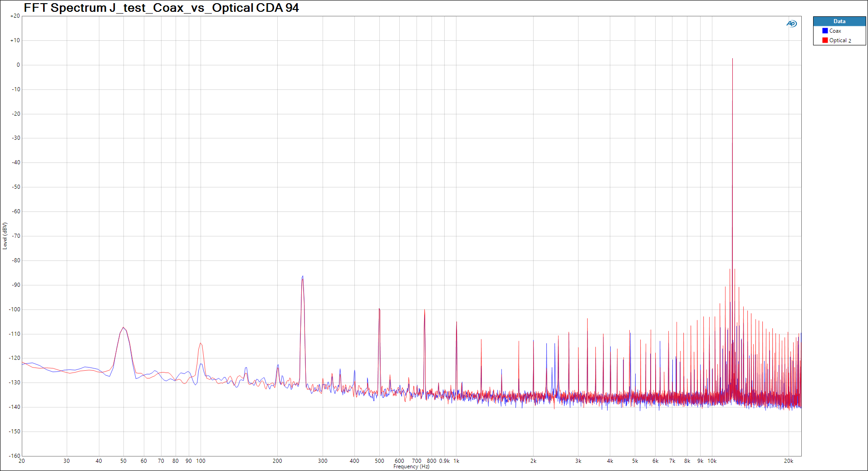Image resolution: width=868 pixels, height=471 pixels.
Task: Click the AP logo in the top-right corner
Action: click(791, 23)
